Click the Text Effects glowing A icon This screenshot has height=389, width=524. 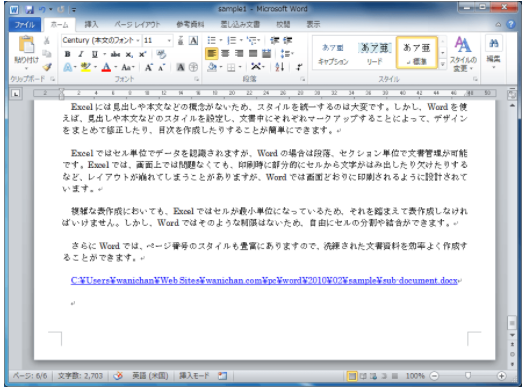click(x=68, y=68)
